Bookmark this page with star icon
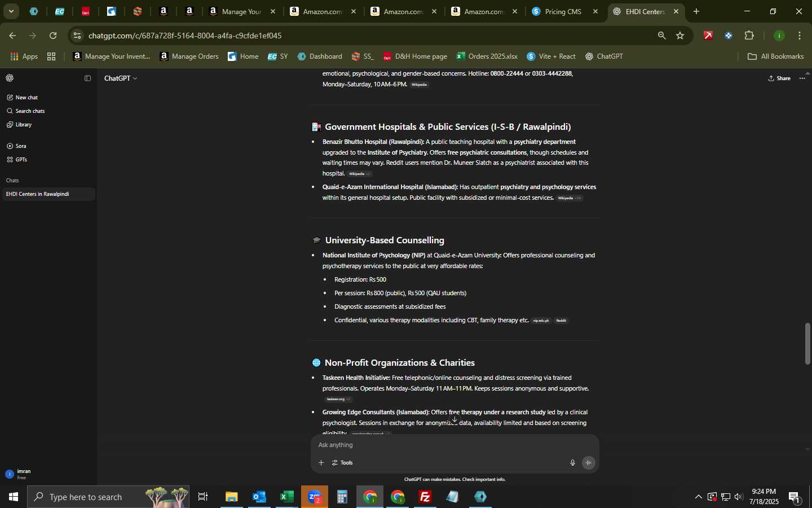The height and width of the screenshot is (508, 812). [680, 36]
